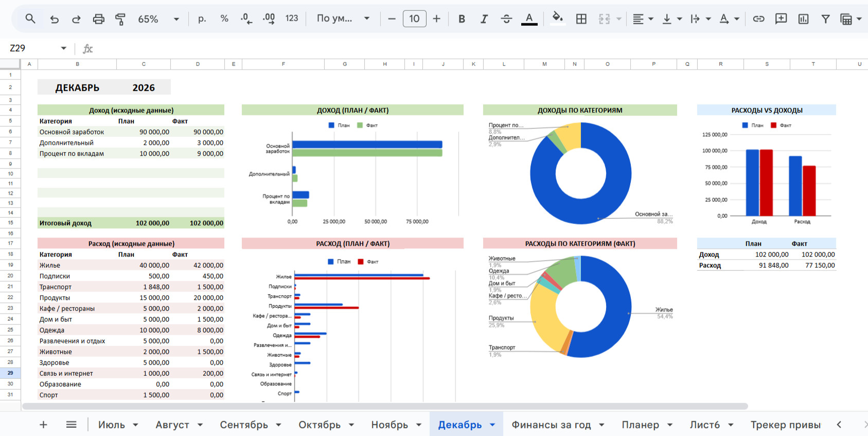Open the Финансы за год sheet tab
Image resolution: width=868 pixels, height=436 pixels.
551,425
